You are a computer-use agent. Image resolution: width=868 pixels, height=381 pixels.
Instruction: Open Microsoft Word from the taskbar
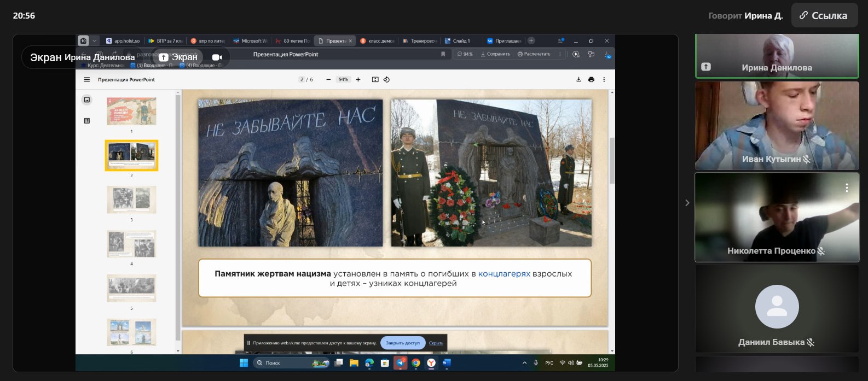(x=447, y=363)
